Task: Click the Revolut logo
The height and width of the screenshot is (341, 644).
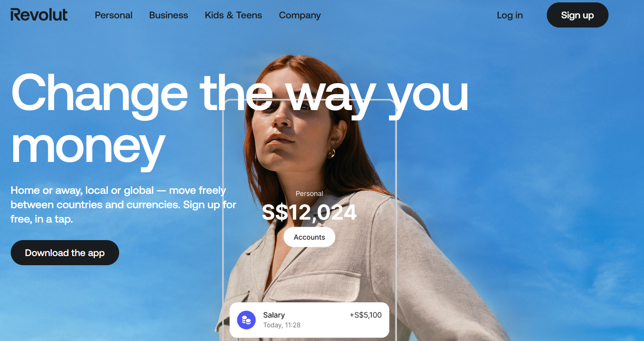Action: click(x=39, y=15)
